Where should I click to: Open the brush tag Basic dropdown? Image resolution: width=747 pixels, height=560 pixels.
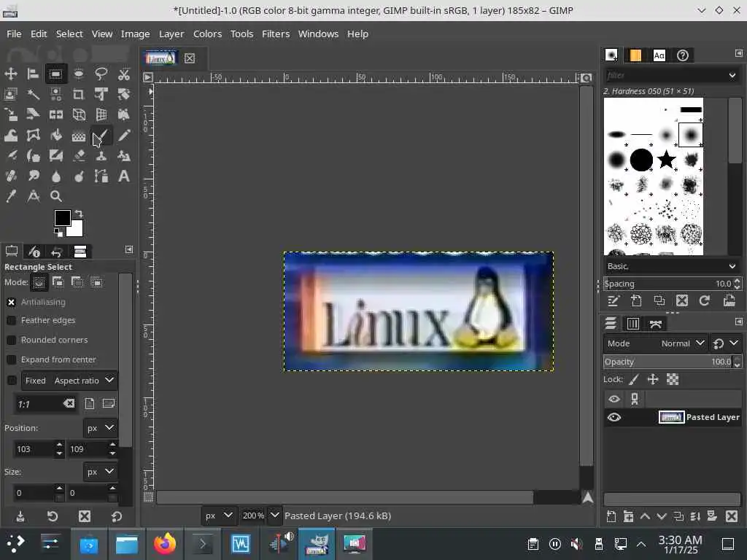click(x=672, y=266)
